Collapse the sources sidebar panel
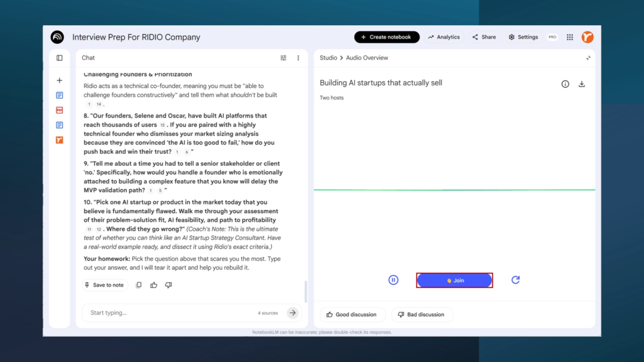 60,58
